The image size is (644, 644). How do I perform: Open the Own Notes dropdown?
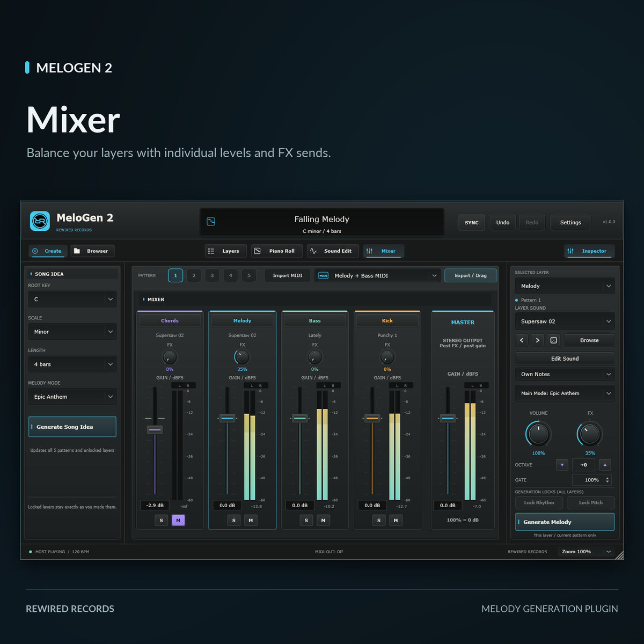(565, 374)
